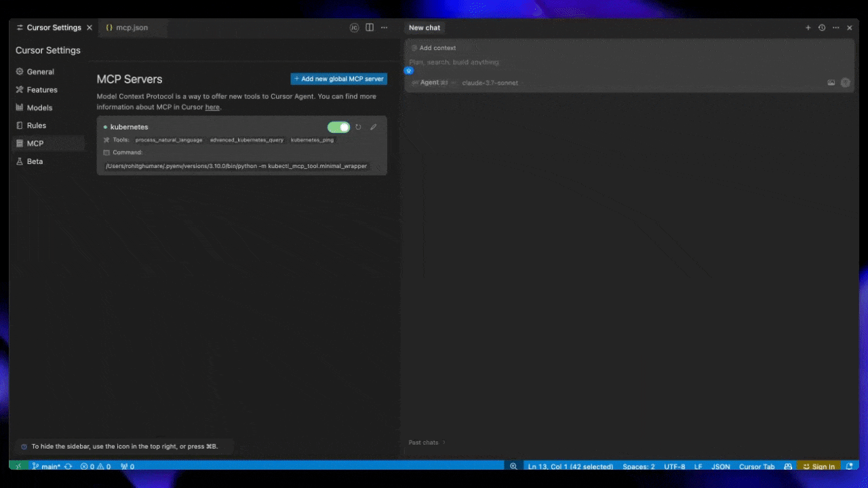
Task: Open the MCP documentation 'here' link
Action: [212, 107]
